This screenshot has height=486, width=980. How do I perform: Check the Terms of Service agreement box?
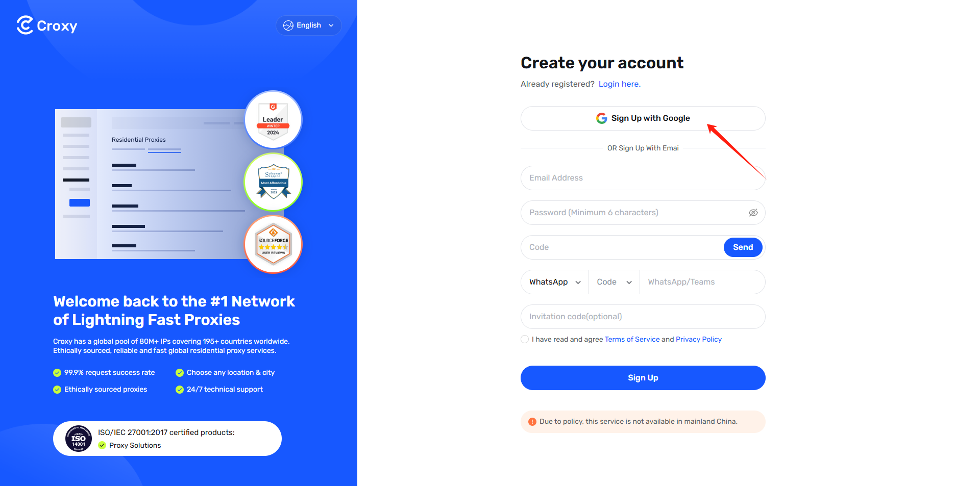tap(525, 339)
